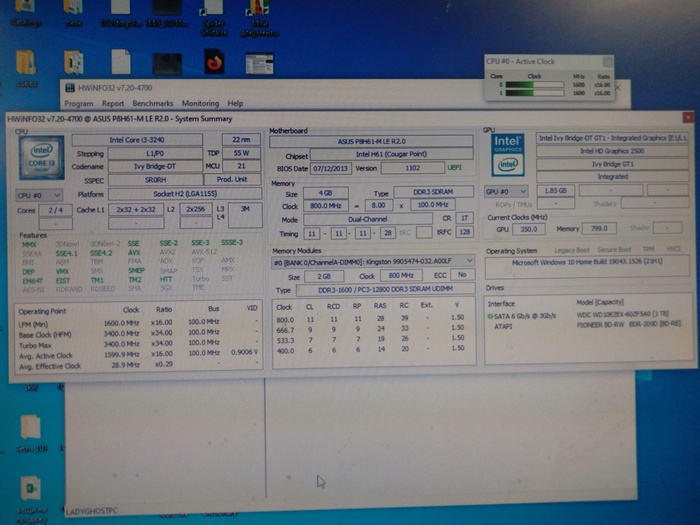700x525 pixels.
Task: Click the Intel H61 (Cougar Point) chipset field
Action: point(392,154)
